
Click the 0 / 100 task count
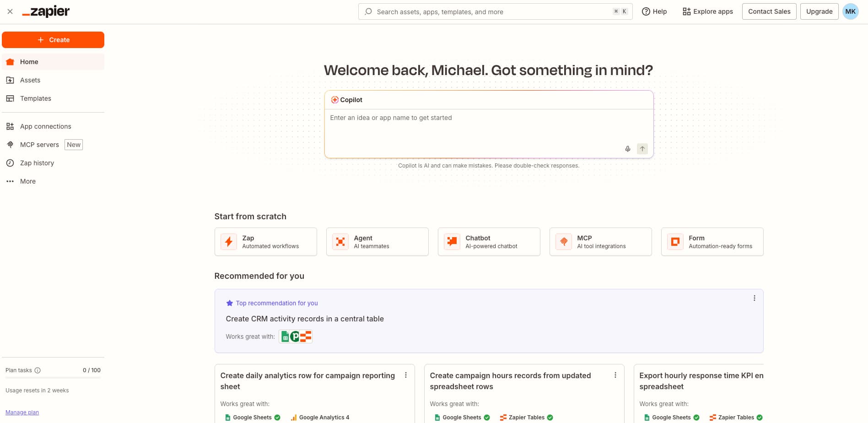[x=92, y=370]
